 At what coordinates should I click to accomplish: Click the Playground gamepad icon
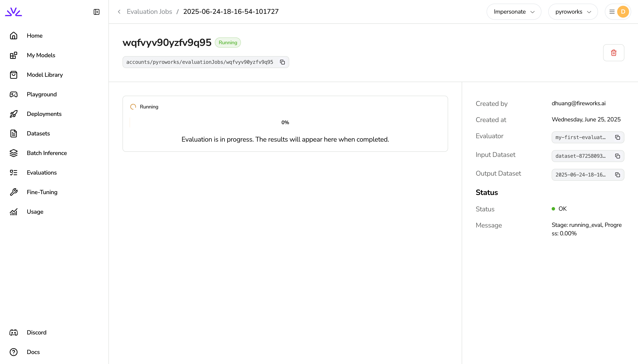click(x=13, y=94)
